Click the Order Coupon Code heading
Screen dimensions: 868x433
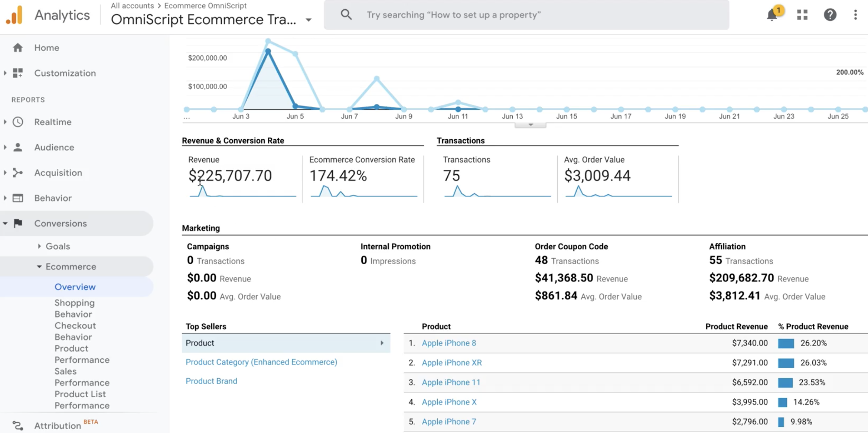(571, 247)
